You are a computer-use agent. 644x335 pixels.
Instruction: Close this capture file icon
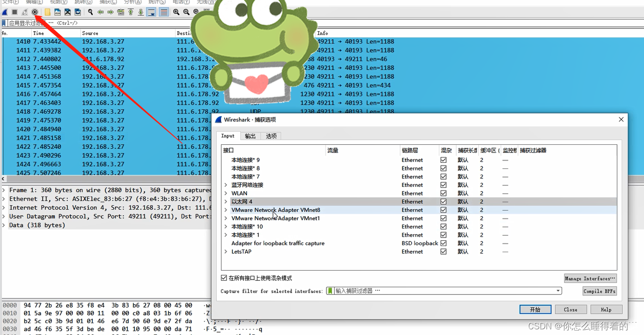pyautogui.click(x=68, y=12)
